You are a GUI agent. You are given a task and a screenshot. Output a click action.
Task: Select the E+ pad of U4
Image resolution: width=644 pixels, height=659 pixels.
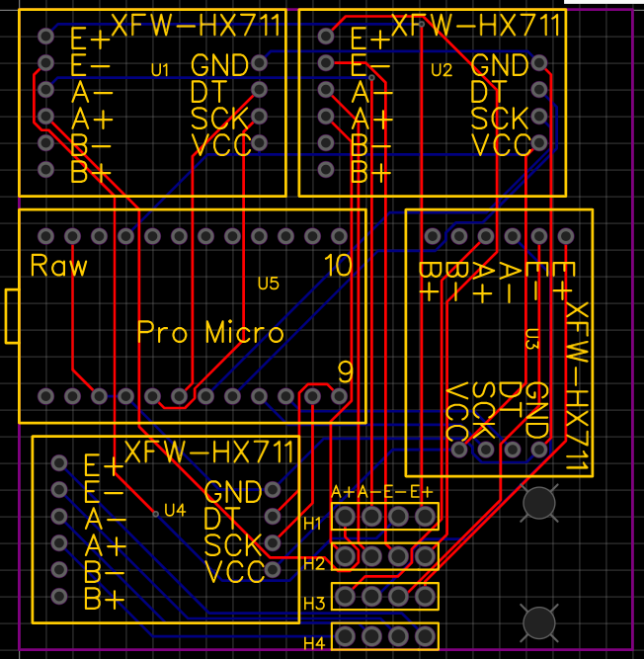[59, 463]
